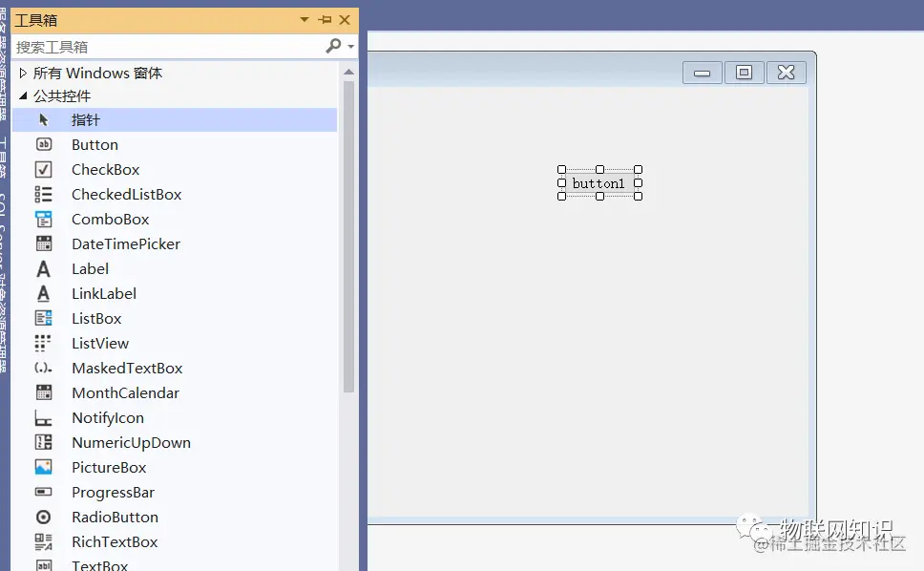Screen dimensions: 924x571
Task: Select the button1 control on the form
Action: tap(599, 183)
